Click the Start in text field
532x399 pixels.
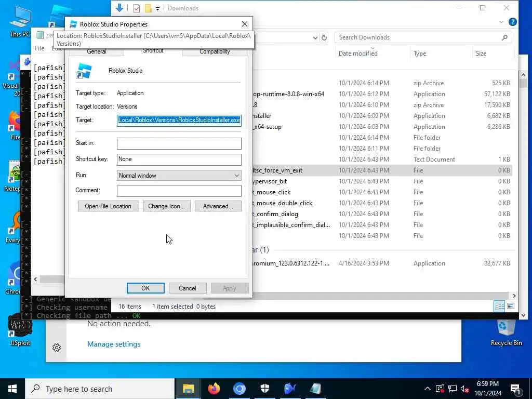click(x=179, y=143)
